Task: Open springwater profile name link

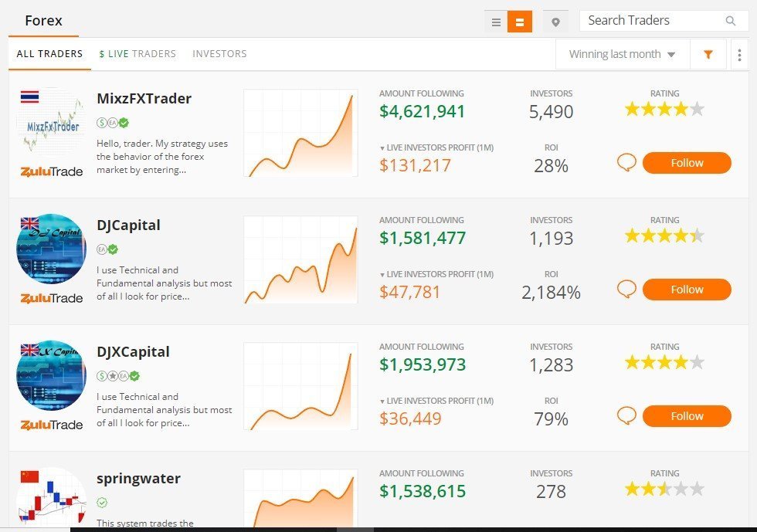Action: pos(138,479)
